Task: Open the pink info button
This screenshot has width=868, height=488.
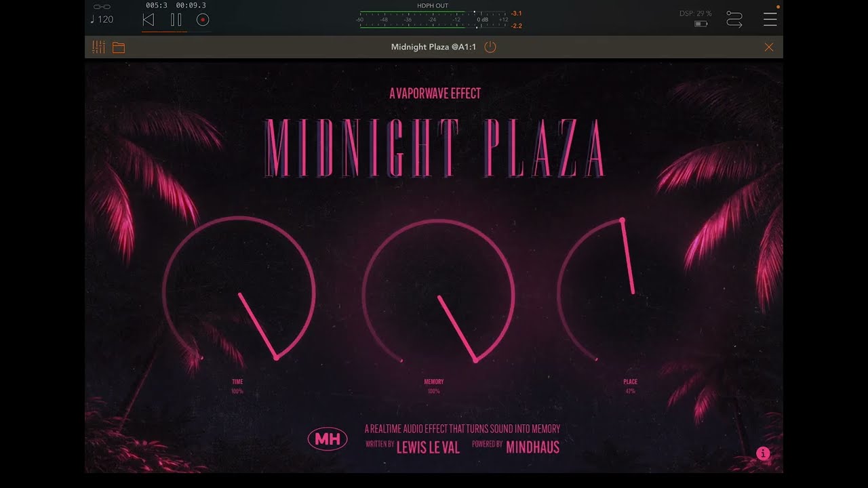Action: click(763, 453)
